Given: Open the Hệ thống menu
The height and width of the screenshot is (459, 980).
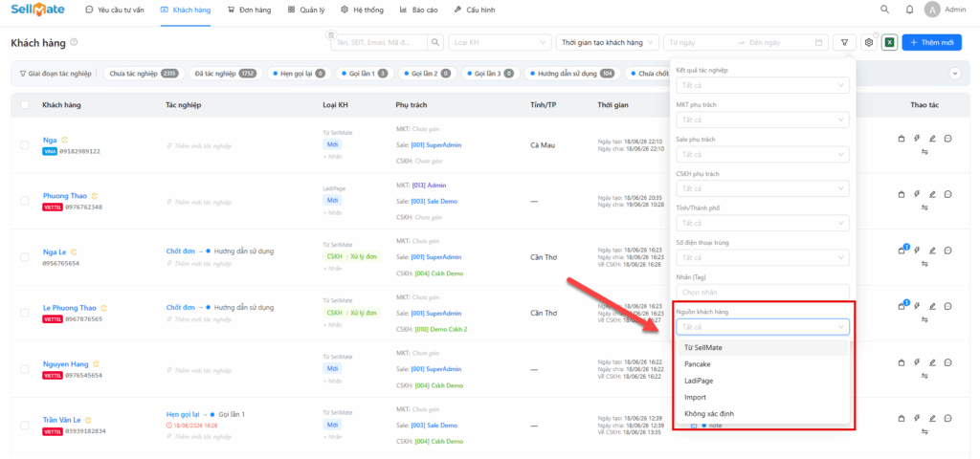Looking at the screenshot, I should (363, 10).
